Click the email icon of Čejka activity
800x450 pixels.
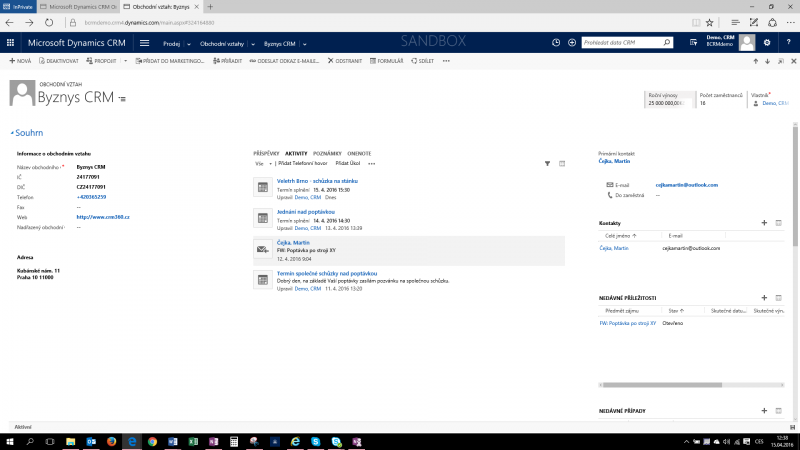263,249
